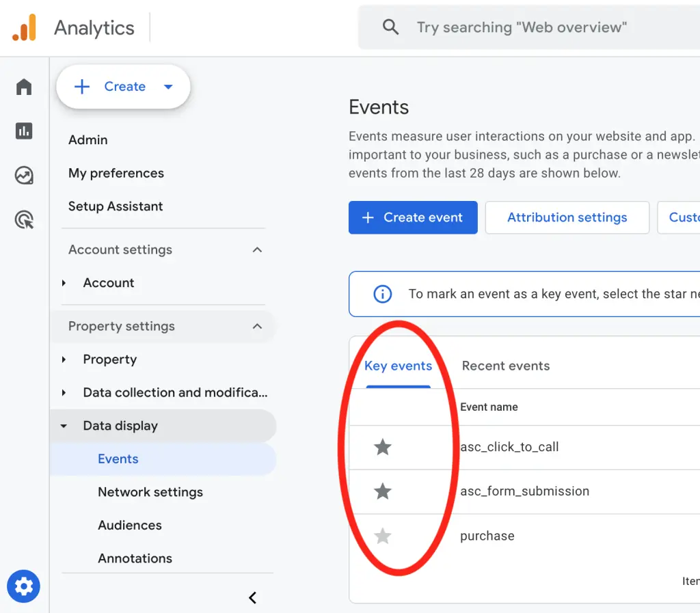Open the Home icon in left rail
The height and width of the screenshot is (613, 700).
tap(24, 87)
